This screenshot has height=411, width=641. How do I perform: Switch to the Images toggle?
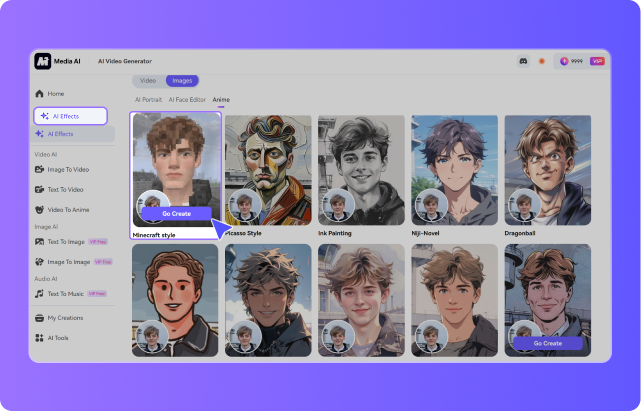pos(182,80)
